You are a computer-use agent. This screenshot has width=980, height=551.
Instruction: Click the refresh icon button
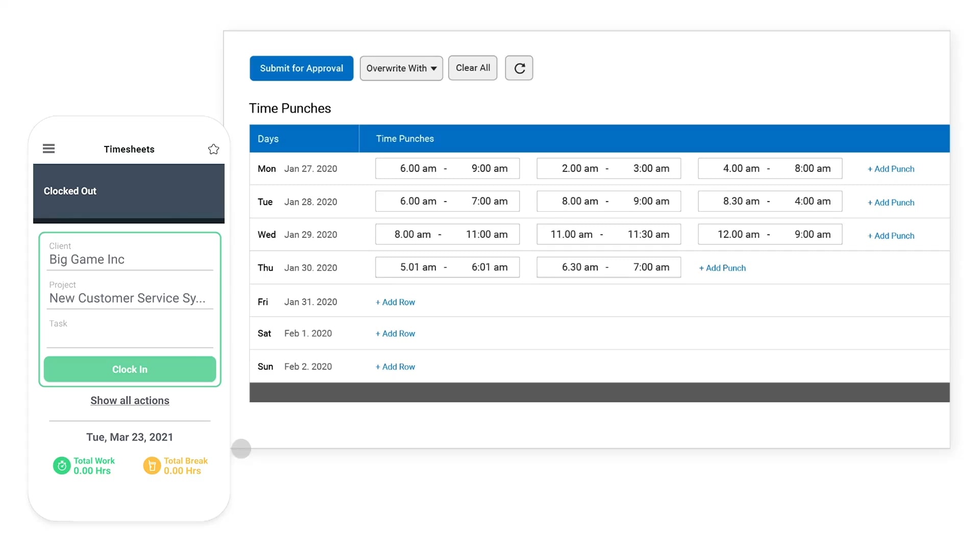click(519, 68)
